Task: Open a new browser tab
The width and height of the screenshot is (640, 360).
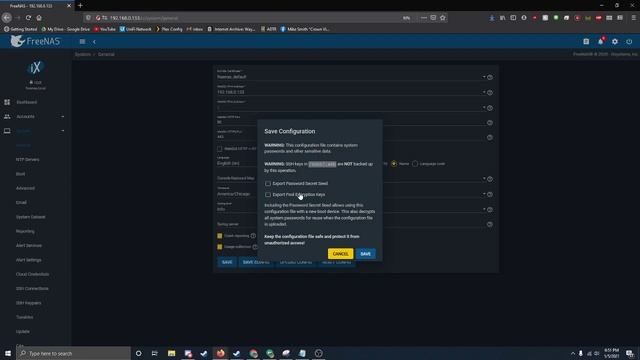Action: (80, 6)
